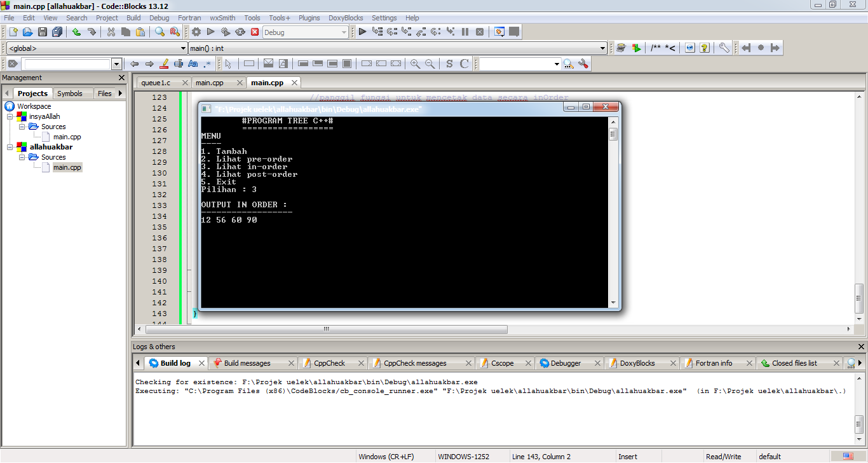Viewport: 868px width, 463px height.
Task: Select main.cpp under allahuakbar Sources
Action: tap(67, 167)
